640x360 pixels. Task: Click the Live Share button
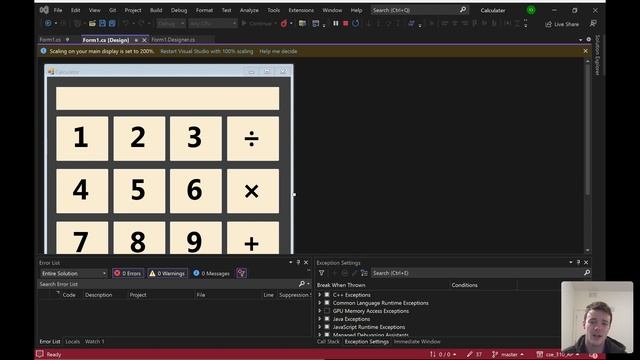point(562,24)
